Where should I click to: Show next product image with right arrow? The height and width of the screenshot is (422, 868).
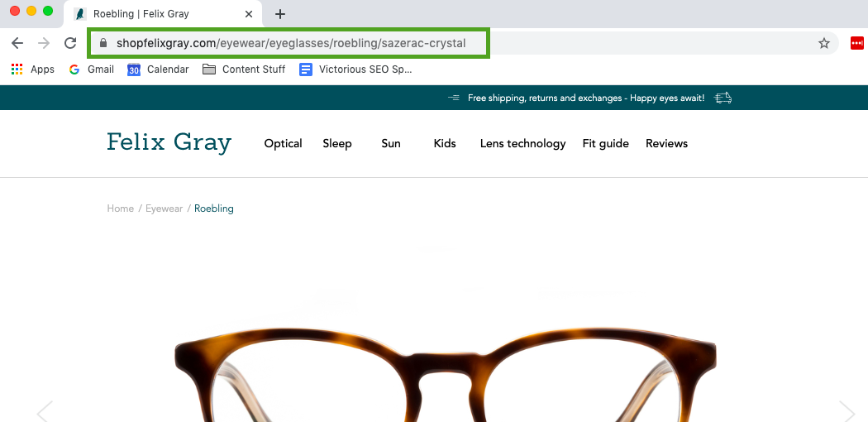point(847,411)
